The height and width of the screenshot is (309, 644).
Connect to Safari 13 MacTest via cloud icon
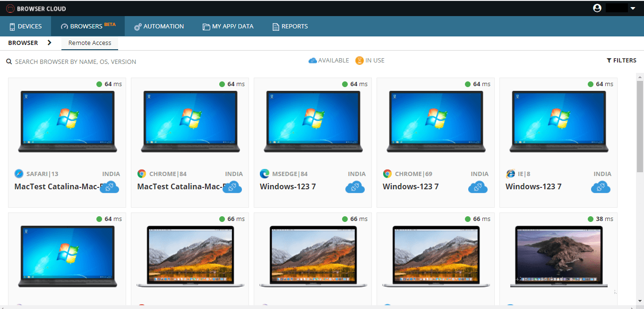(109, 187)
